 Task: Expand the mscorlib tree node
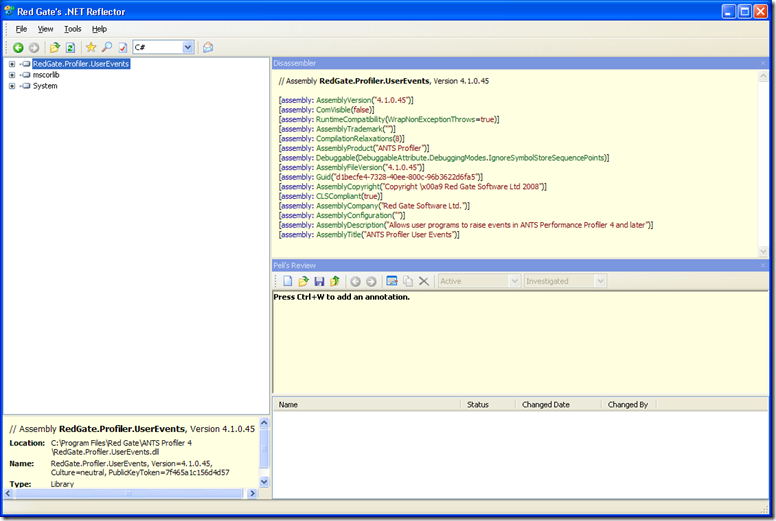click(12, 75)
